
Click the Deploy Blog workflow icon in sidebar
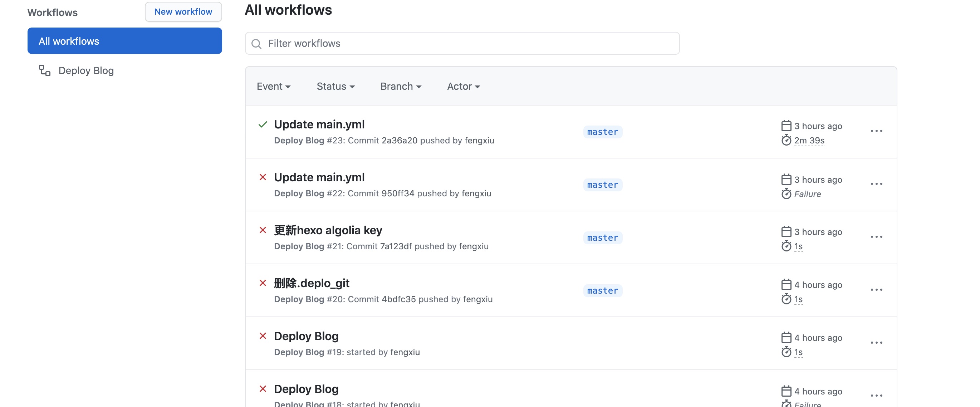pos(44,70)
